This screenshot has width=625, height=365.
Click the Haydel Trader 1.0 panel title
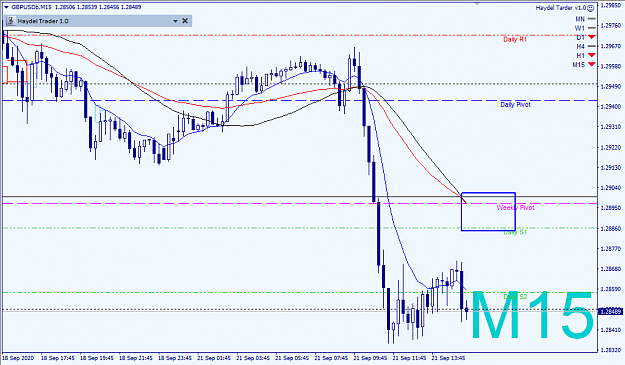pos(43,21)
